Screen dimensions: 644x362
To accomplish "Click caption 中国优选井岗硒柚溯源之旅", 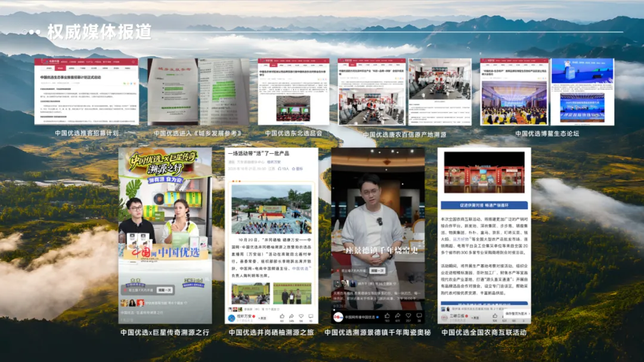I will [x=271, y=332].
